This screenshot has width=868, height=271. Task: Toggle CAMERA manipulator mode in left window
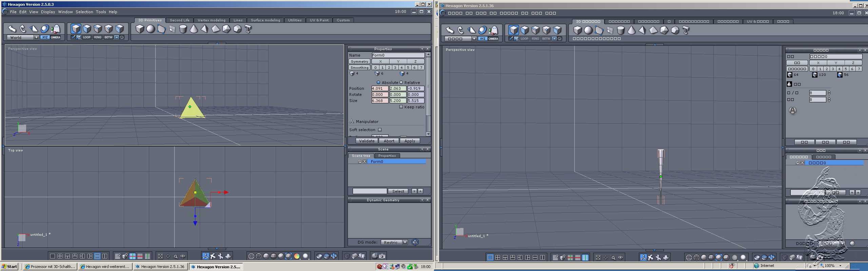56,37
